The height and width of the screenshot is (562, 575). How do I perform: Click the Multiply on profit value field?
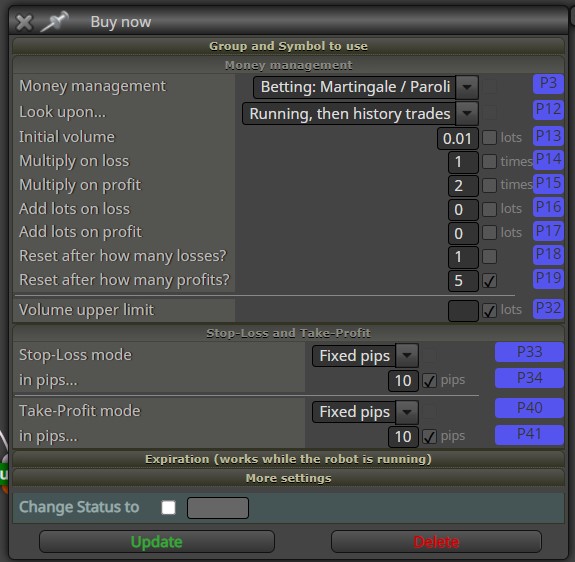point(463,186)
